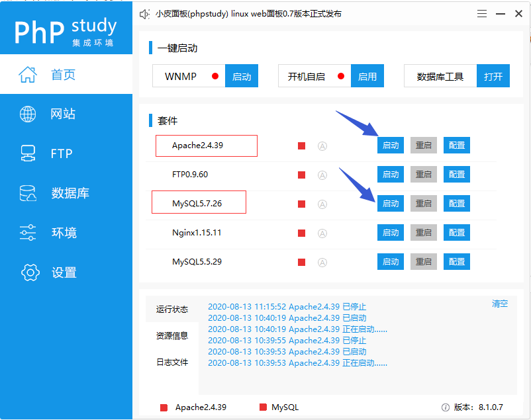Select the Apache2.4.39 suite name

tap(197, 146)
